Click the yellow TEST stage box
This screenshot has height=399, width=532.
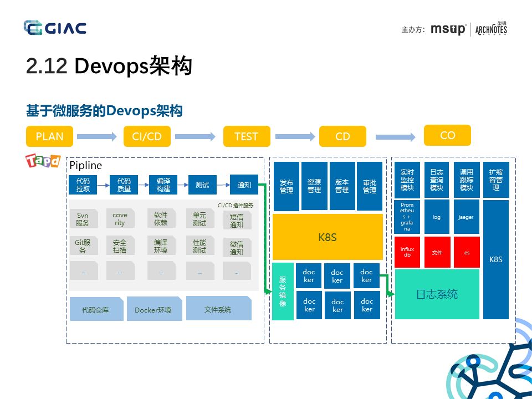click(247, 136)
